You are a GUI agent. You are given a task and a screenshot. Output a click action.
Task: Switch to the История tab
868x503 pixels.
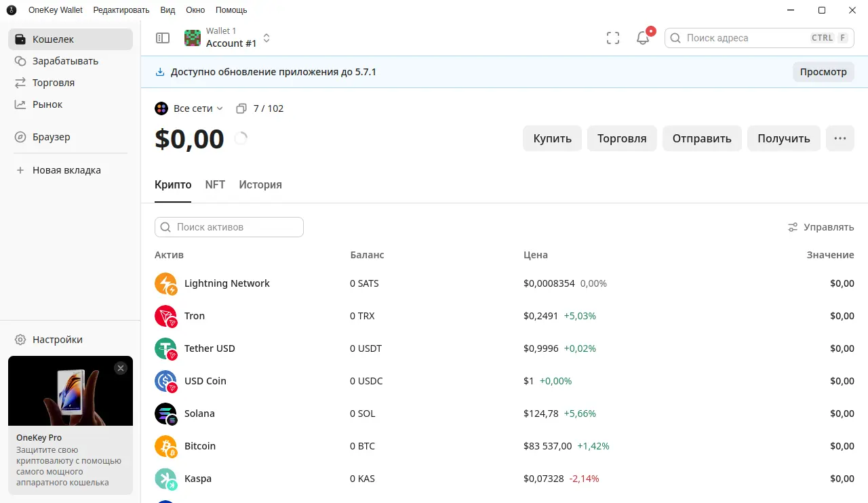click(x=260, y=184)
